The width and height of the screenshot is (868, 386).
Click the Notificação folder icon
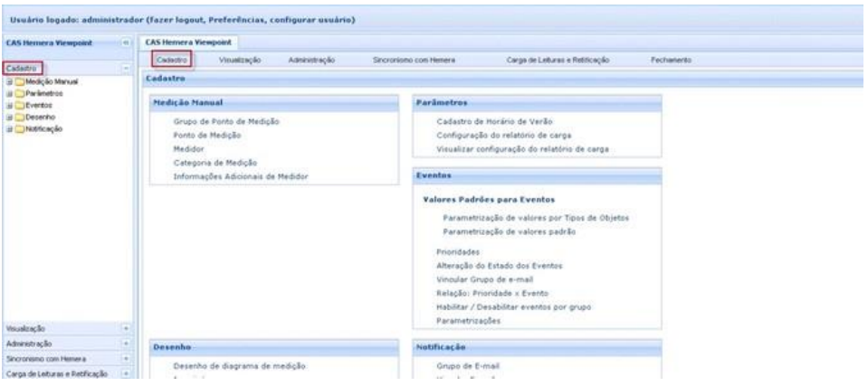pyautogui.click(x=17, y=127)
